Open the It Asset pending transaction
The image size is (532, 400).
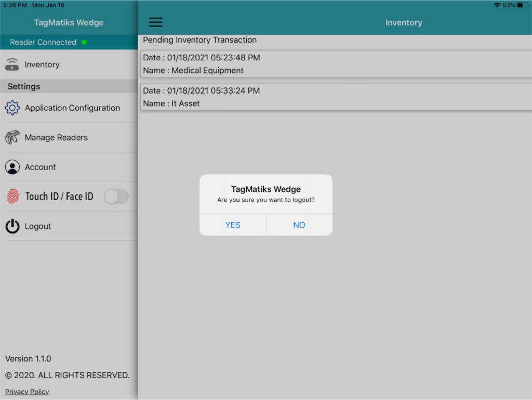coord(336,97)
